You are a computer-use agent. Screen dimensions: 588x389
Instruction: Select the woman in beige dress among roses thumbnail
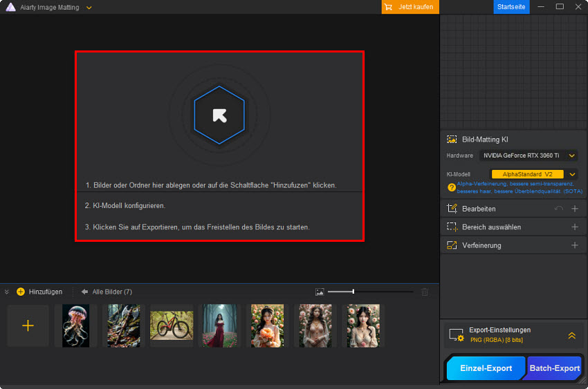click(x=315, y=325)
